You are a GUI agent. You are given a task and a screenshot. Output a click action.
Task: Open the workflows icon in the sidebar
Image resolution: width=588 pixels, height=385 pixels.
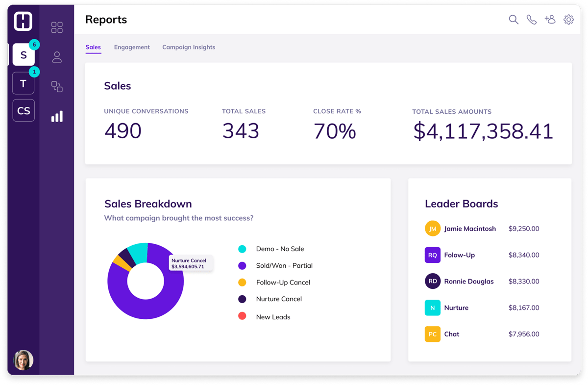coord(56,87)
